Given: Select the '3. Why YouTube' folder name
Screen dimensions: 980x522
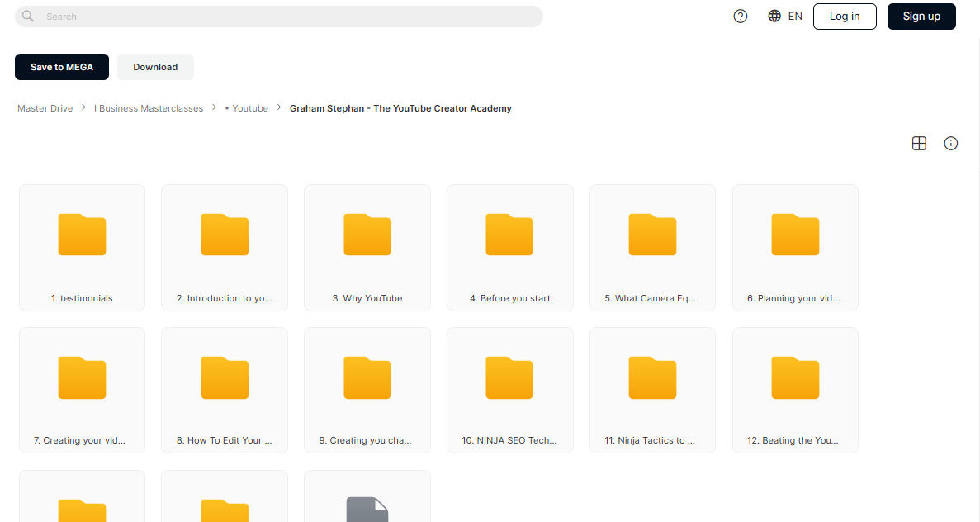Looking at the screenshot, I should coord(367,298).
